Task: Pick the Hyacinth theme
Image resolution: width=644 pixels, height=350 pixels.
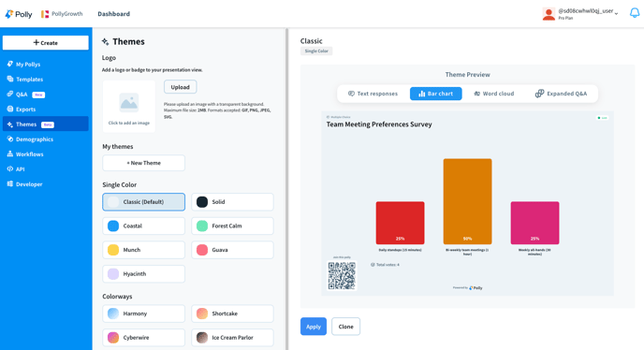Action: (144, 274)
